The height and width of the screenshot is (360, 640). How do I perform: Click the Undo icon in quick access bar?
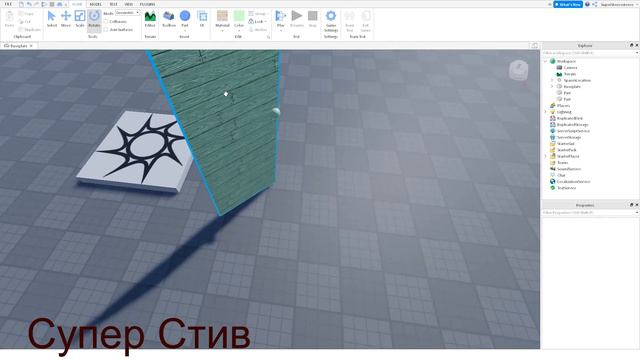(29, 4)
